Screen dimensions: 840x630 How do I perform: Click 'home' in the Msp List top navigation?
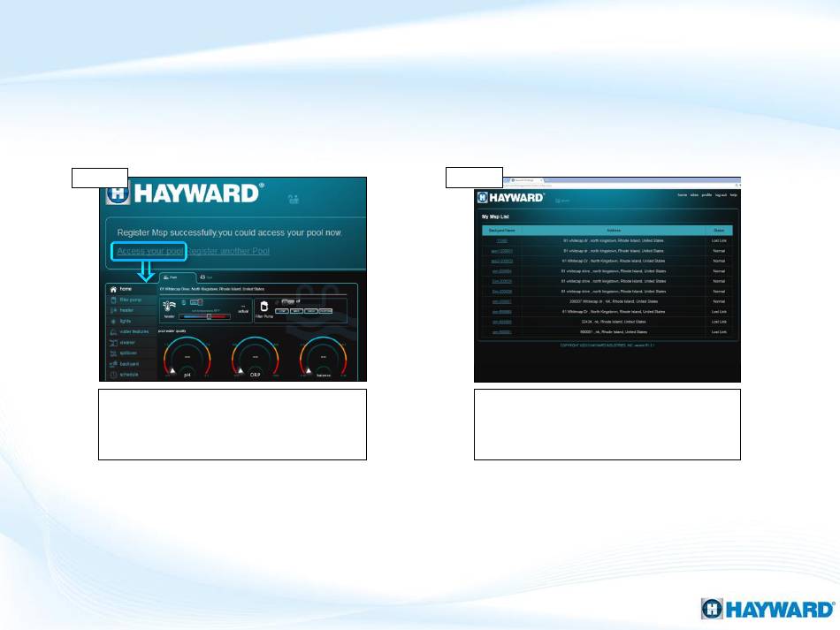(x=682, y=195)
